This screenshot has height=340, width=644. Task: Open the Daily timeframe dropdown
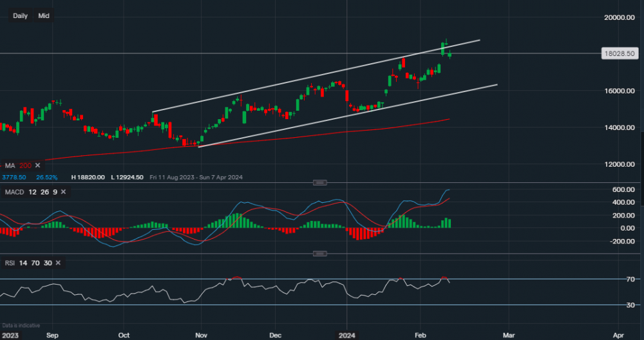pos(20,15)
